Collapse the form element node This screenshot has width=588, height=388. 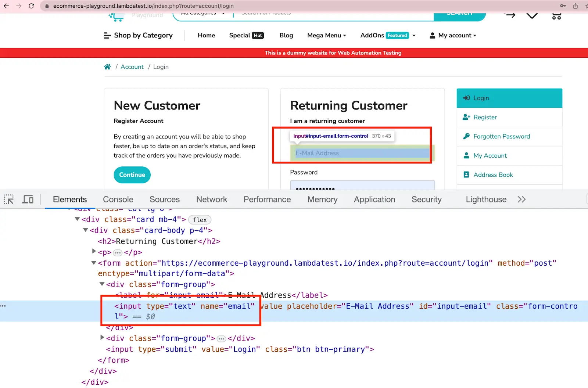(94, 263)
